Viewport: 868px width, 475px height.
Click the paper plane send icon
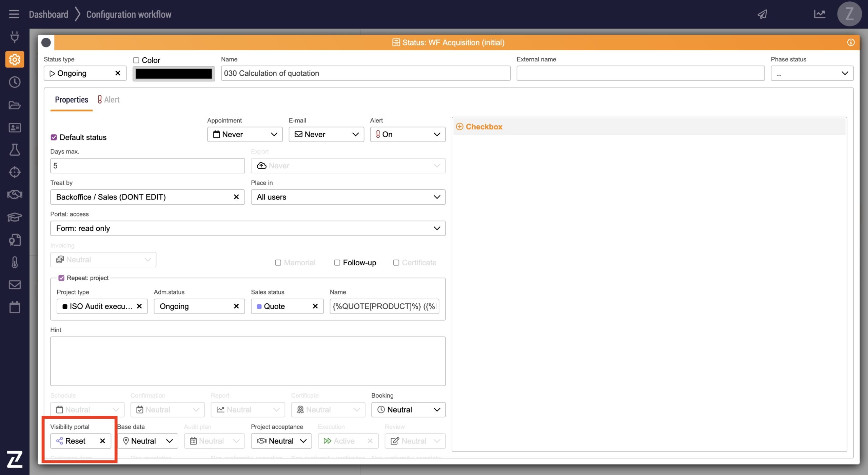point(763,14)
